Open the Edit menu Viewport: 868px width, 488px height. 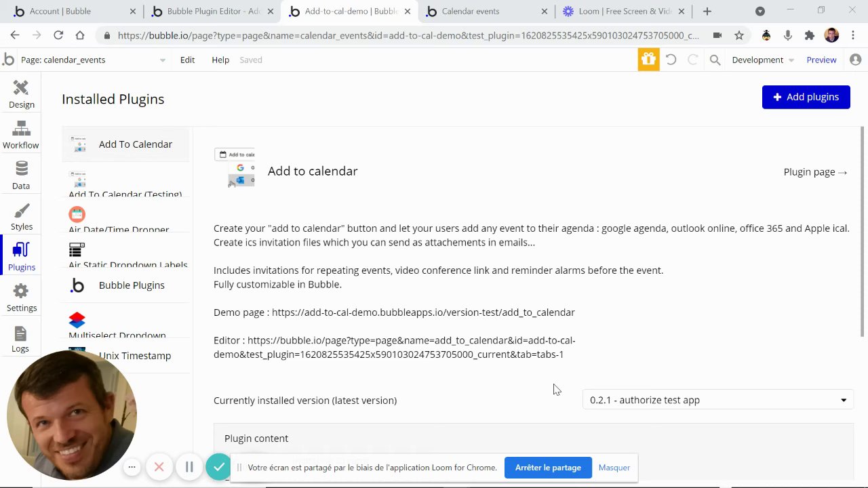tap(187, 60)
